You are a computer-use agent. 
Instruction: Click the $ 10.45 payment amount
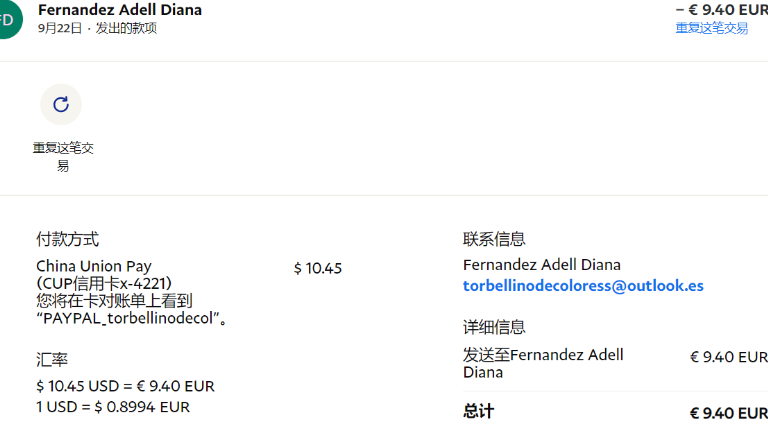(x=318, y=268)
